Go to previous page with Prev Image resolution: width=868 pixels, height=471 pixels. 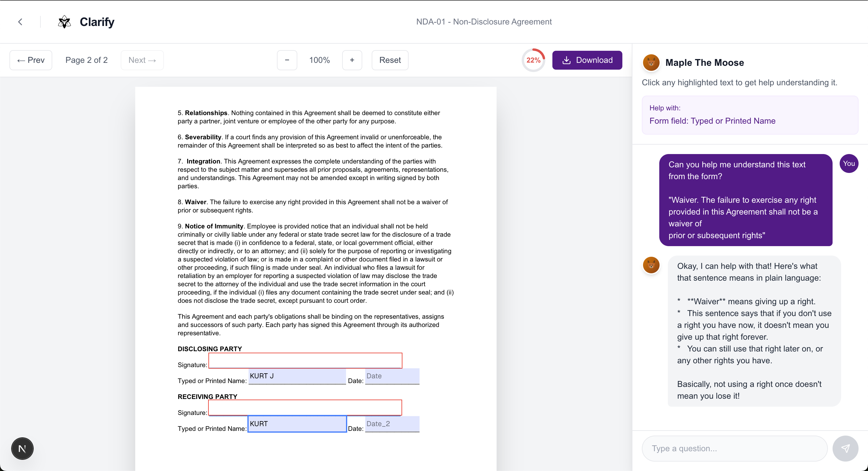point(31,60)
